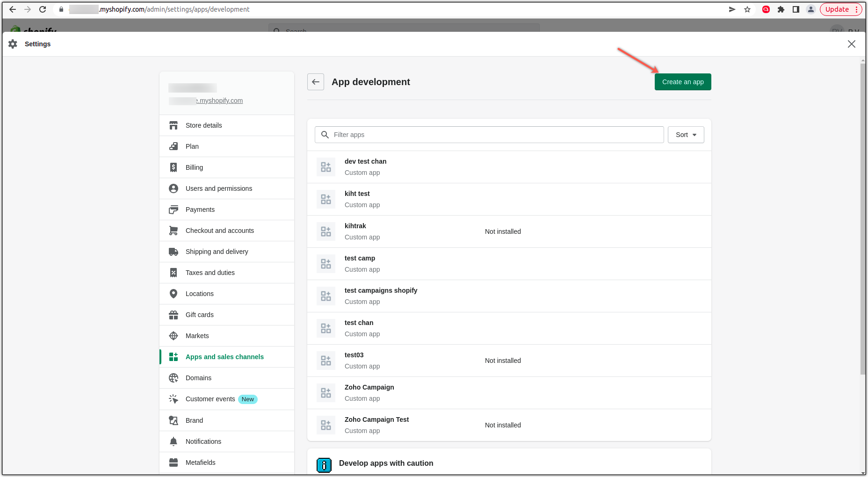Go back using the arrow above App development
The image size is (868, 477).
tap(315, 81)
